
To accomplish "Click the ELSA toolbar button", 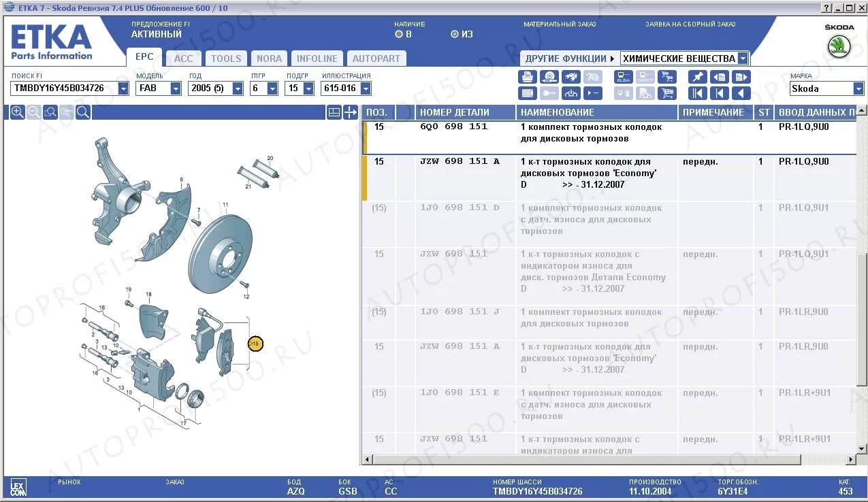I will pos(624,78).
